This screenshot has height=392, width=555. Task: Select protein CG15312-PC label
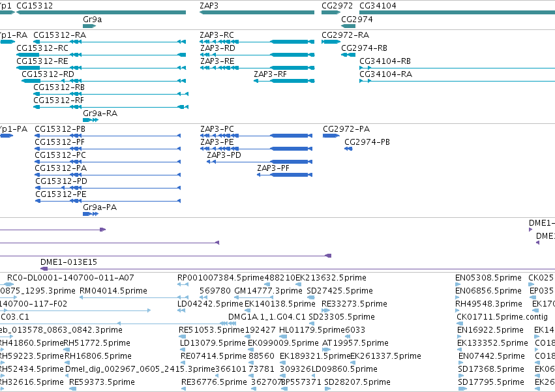tap(60, 155)
